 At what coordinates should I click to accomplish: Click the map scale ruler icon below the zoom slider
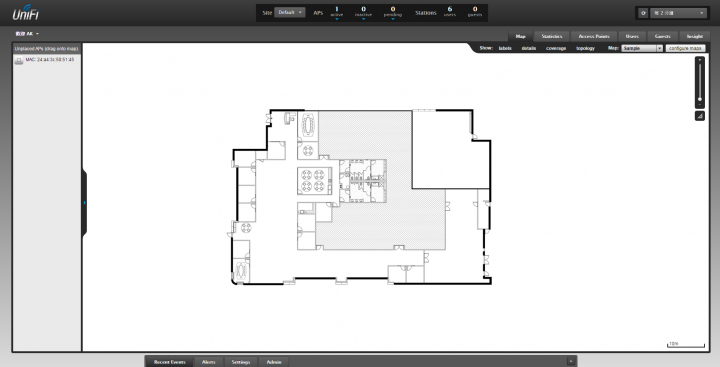[x=699, y=116]
